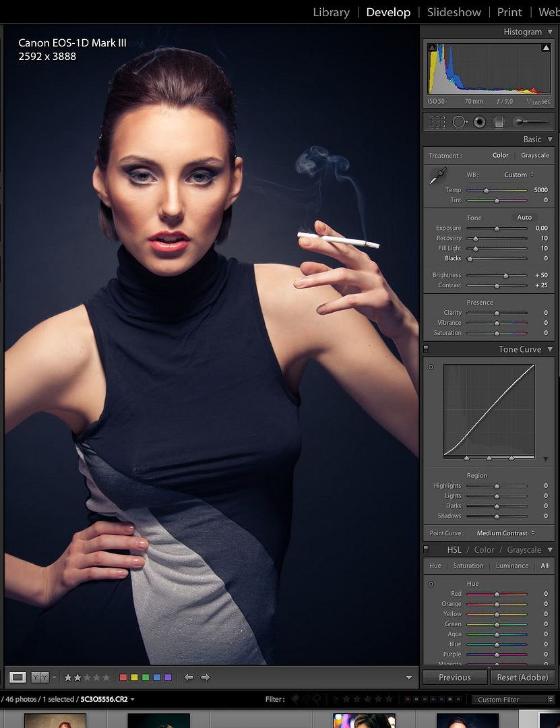Activate HSL Hue targeted adjustment tool
This screenshot has height=728, width=560.
[431, 584]
